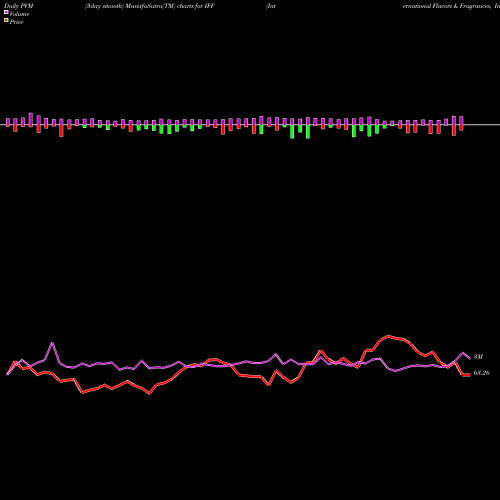Click the '8M' volume value label
Screen dimensions: 500x500
[478, 357]
